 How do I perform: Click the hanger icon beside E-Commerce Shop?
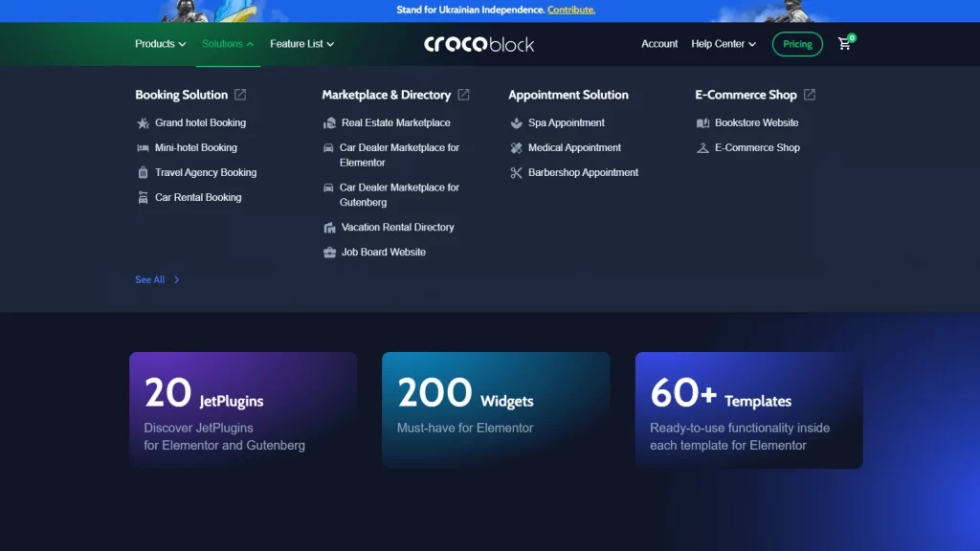[x=703, y=148]
